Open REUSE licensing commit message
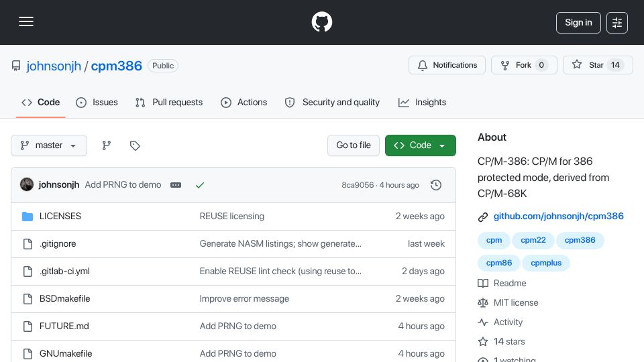The height and width of the screenshot is (362, 644). pyautogui.click(x=231, y=217)
